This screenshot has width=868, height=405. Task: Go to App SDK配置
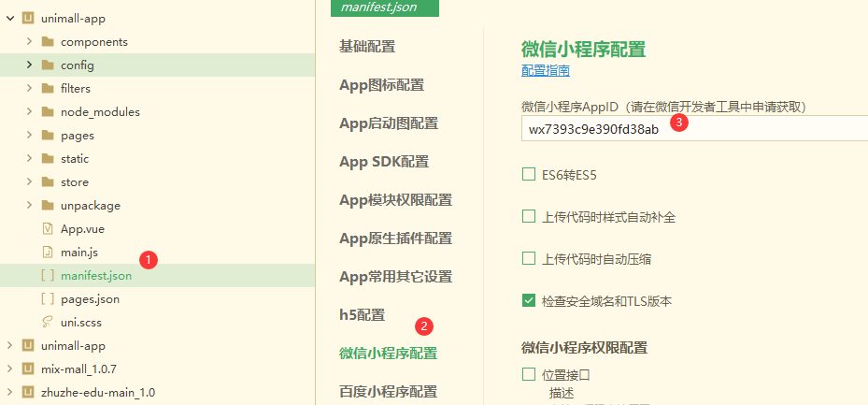click(384, 162)
